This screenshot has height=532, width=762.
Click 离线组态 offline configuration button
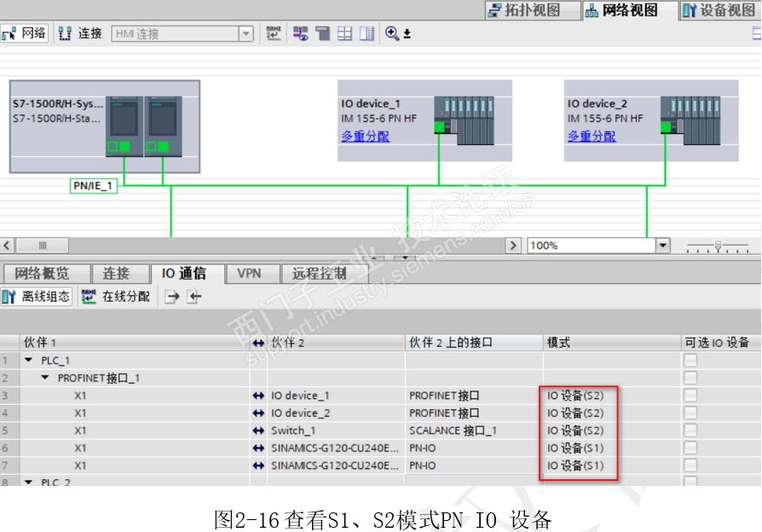pyautogui.click(x=36, y=296)
